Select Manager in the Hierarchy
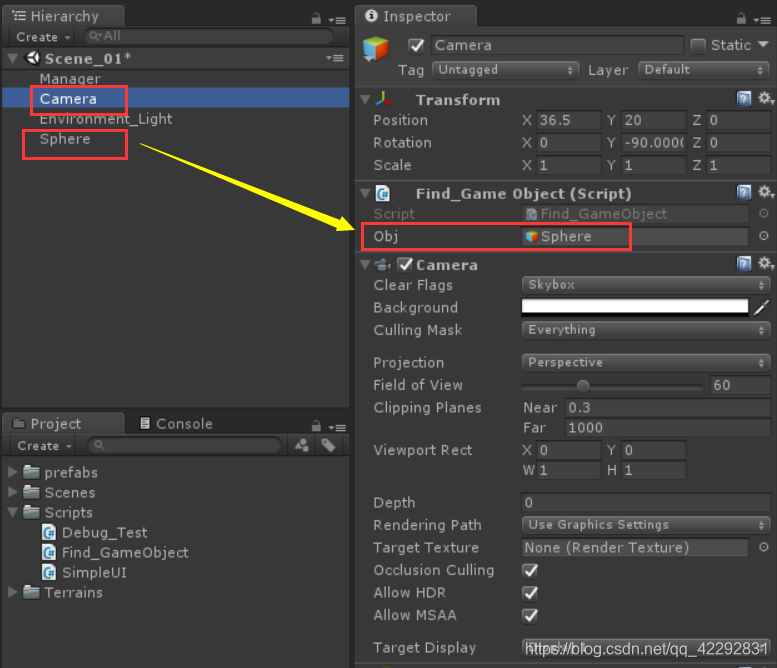777x668 pixels. coord(70,78)
